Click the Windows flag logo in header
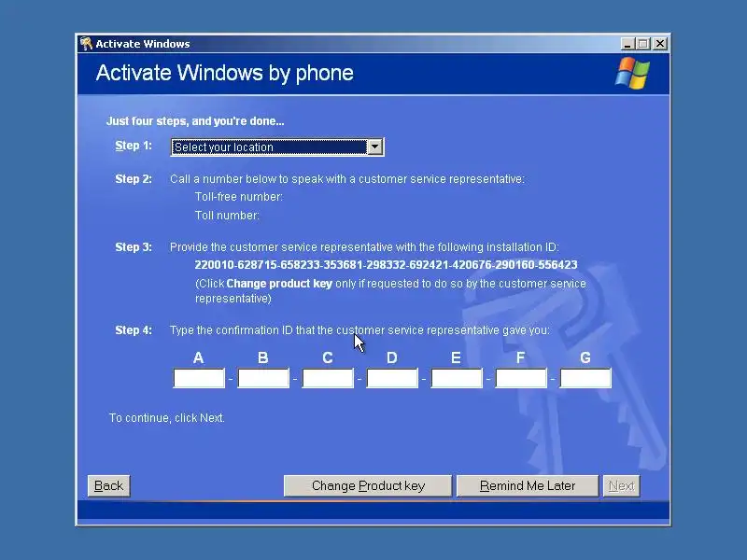 (632, 74)
